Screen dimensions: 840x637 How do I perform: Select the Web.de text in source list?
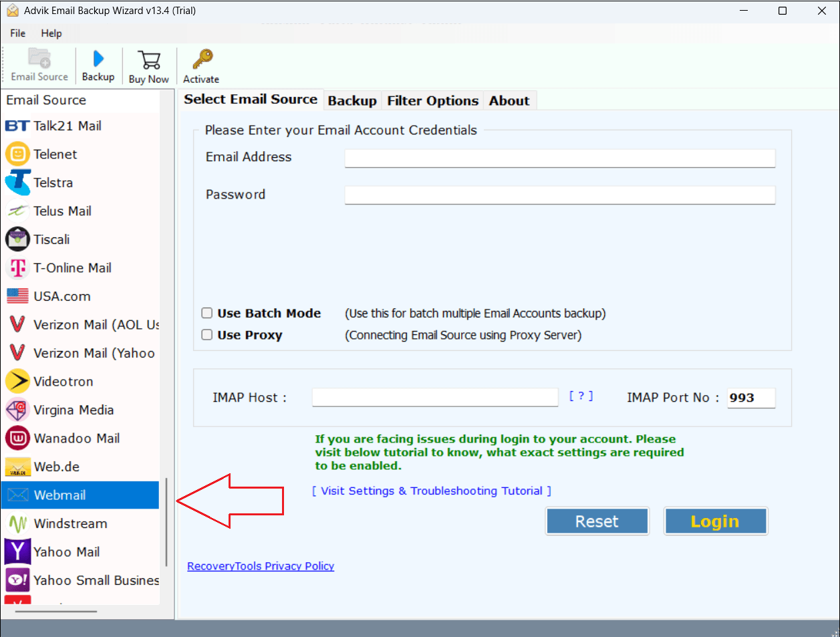(57, 467)
